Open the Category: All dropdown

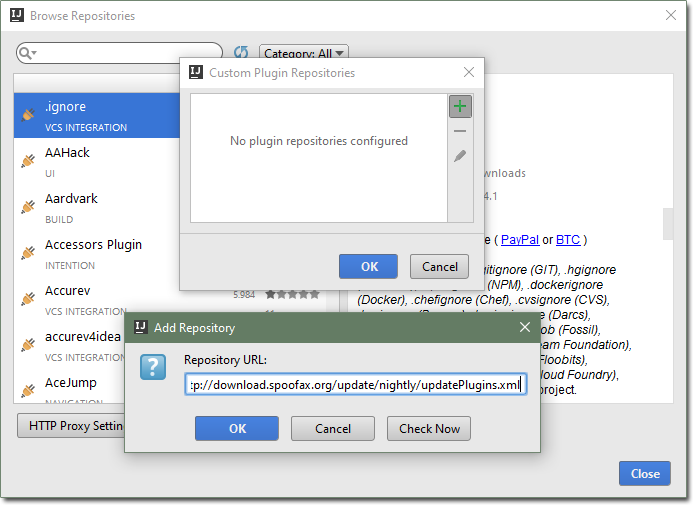tap(304, 53)
